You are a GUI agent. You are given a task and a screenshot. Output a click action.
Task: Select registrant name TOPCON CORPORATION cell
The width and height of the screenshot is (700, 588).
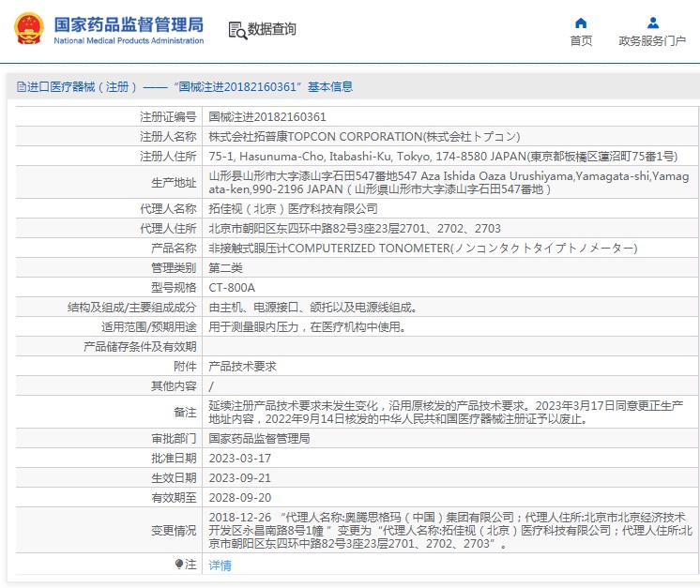pyautogui.click(x=364, y=137)
